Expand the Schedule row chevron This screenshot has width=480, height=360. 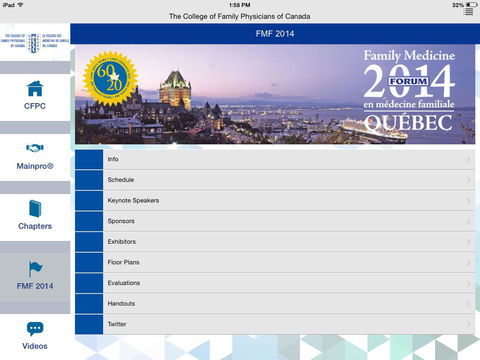(469, 180)
